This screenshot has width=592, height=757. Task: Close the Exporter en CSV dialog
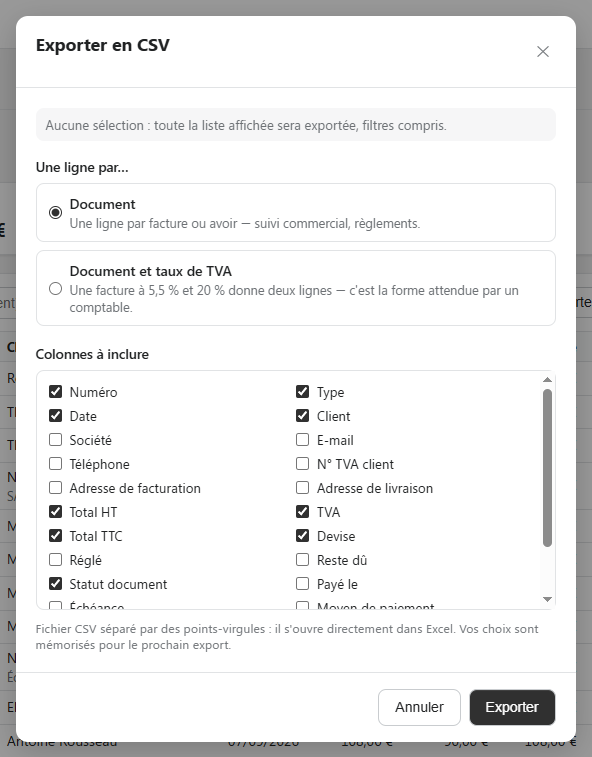click(543, 52)
